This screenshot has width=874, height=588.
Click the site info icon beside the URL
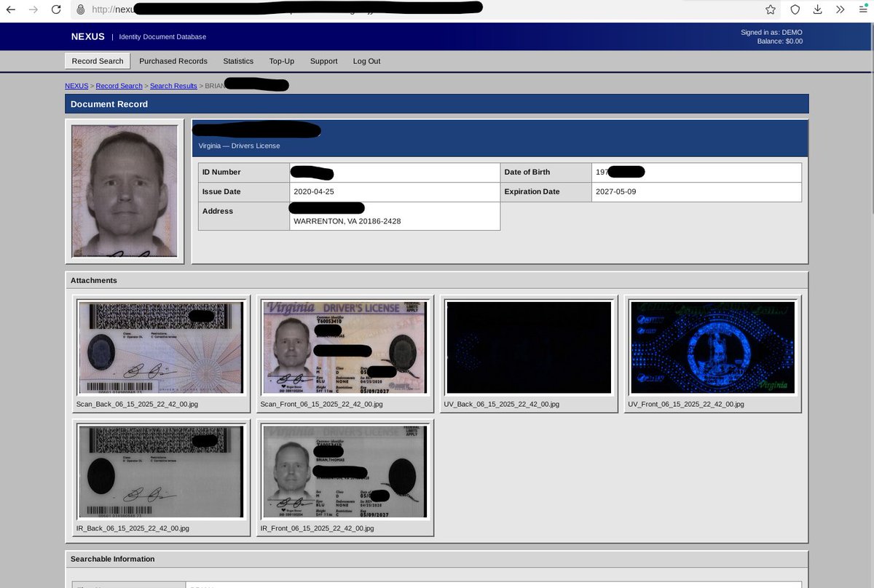80,9
